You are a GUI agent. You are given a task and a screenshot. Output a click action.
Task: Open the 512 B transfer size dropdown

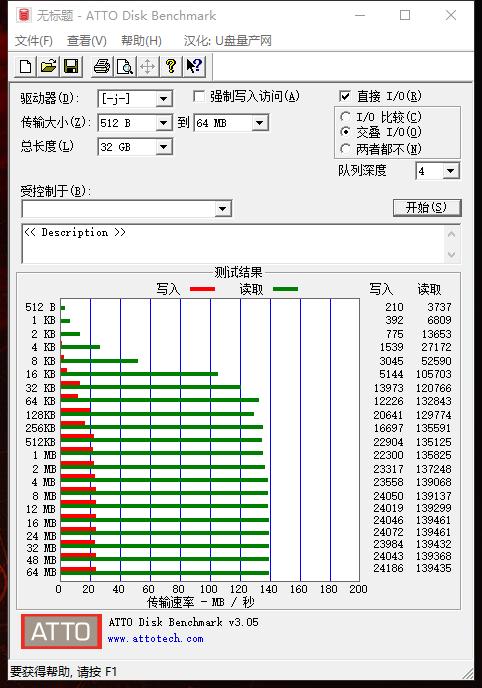pyautogui.click(x=164, y=123)
